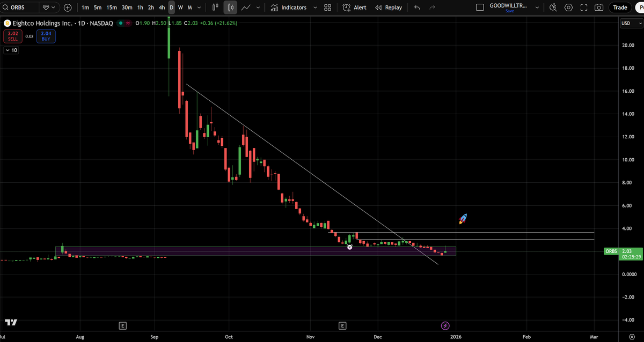Switch to the 5m timeframe

(x=97, y=8)
